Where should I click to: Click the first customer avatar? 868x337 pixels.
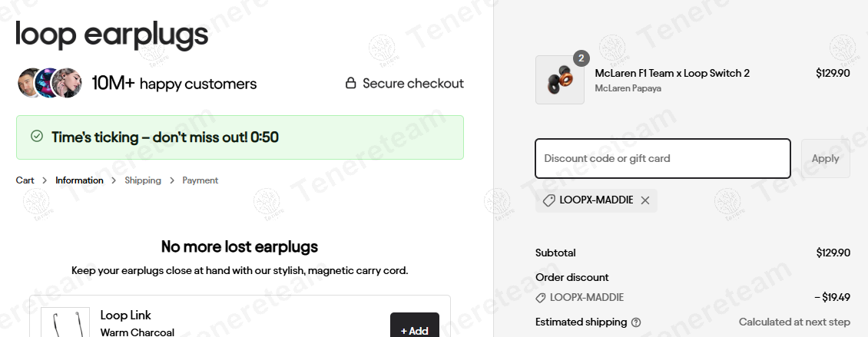pos(31,83)
